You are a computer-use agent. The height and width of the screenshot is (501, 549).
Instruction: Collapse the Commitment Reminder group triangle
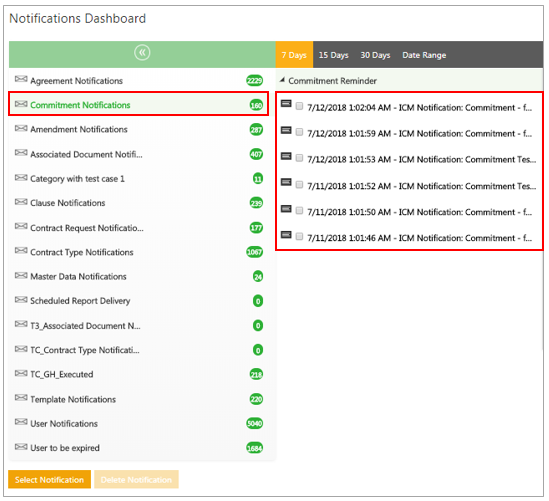(282, 80)
